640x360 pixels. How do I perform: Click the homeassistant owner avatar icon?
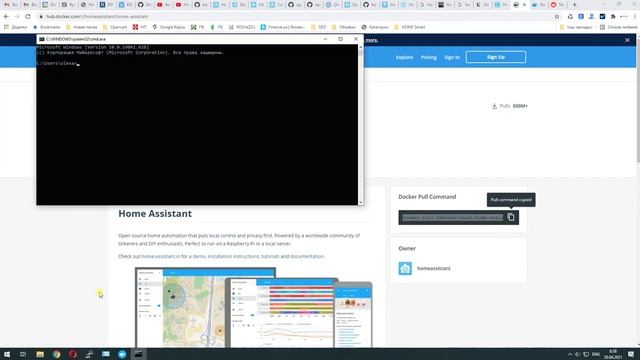[x=405, y=269]
